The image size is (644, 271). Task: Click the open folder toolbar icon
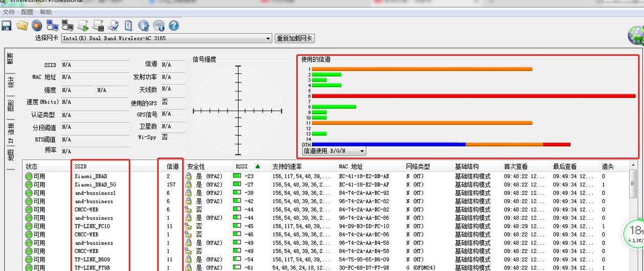(22, 26)
